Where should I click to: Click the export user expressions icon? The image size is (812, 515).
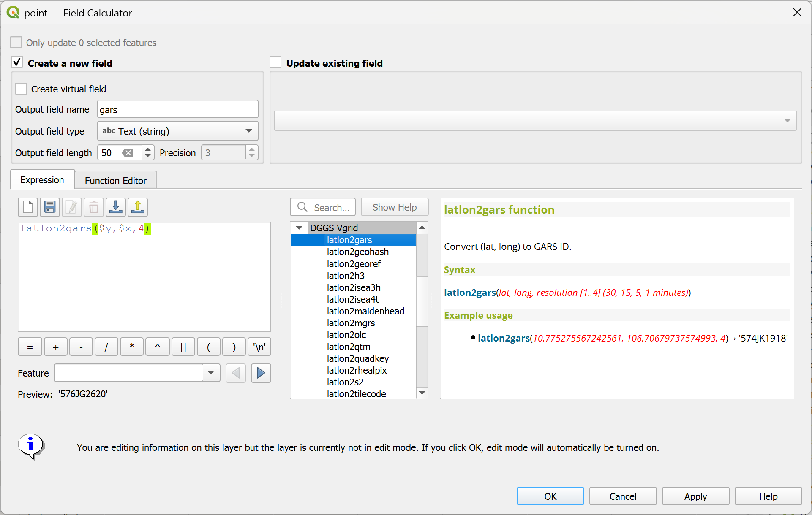138,207
